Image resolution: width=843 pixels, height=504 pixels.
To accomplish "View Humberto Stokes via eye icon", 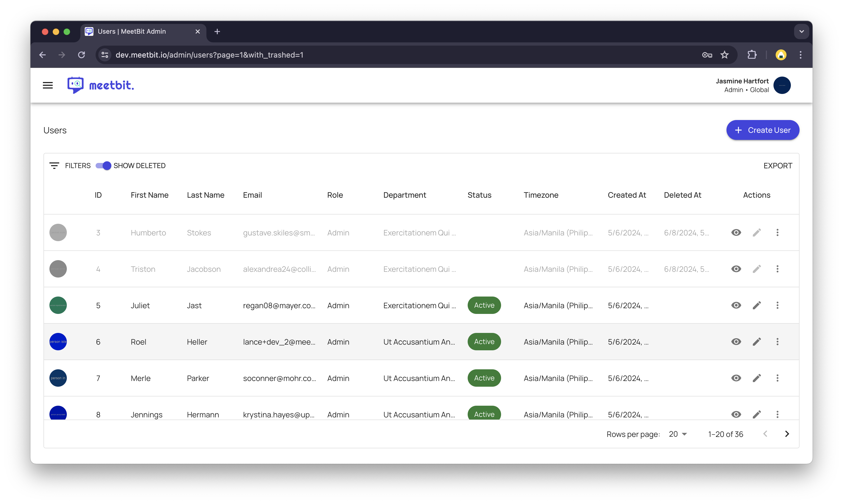I will click(x=736, y=233).
